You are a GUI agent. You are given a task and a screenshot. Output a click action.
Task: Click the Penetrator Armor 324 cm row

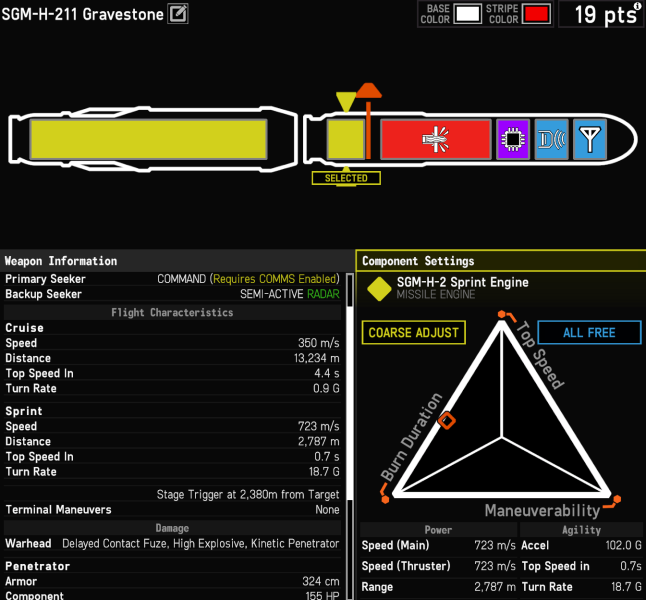[x=172, y=581]
